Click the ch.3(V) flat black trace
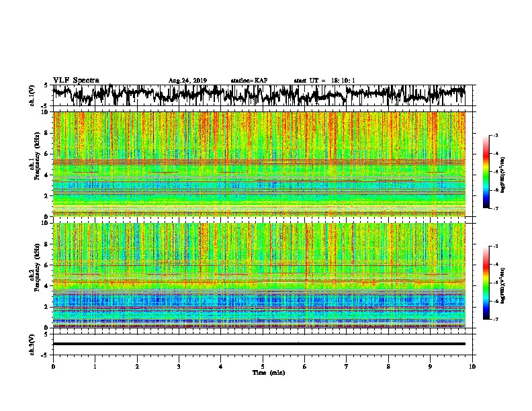532x411 pixels. click(x=259, y=344)
